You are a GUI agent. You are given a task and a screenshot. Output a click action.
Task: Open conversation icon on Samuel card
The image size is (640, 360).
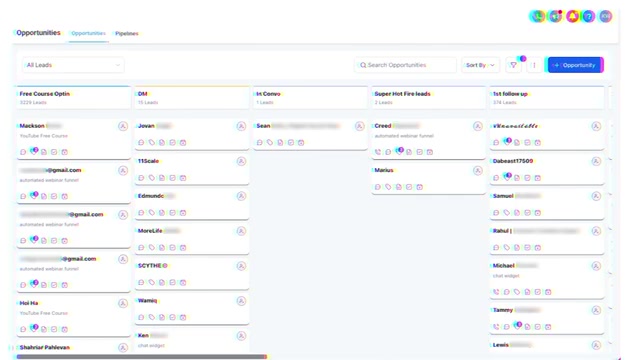click(496, 213)
